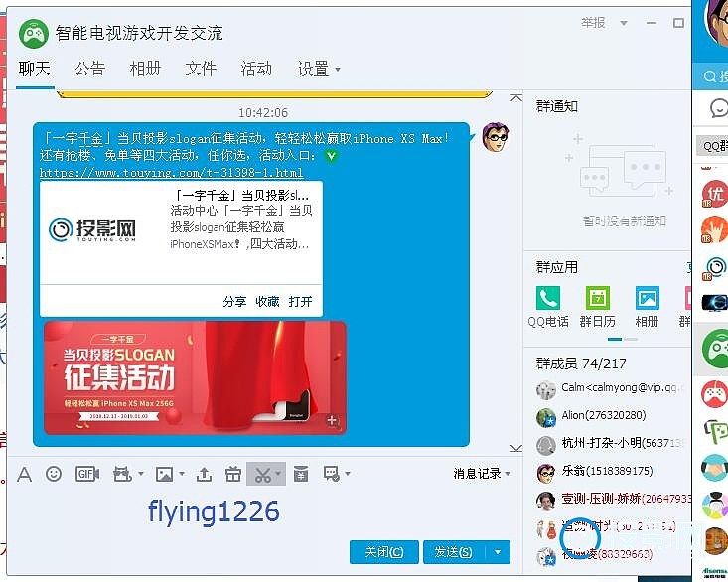Image resolution: width=728 pixels, height=582 pixels.
Task: Click the 举报 report link
Action: tap(593, 23)
